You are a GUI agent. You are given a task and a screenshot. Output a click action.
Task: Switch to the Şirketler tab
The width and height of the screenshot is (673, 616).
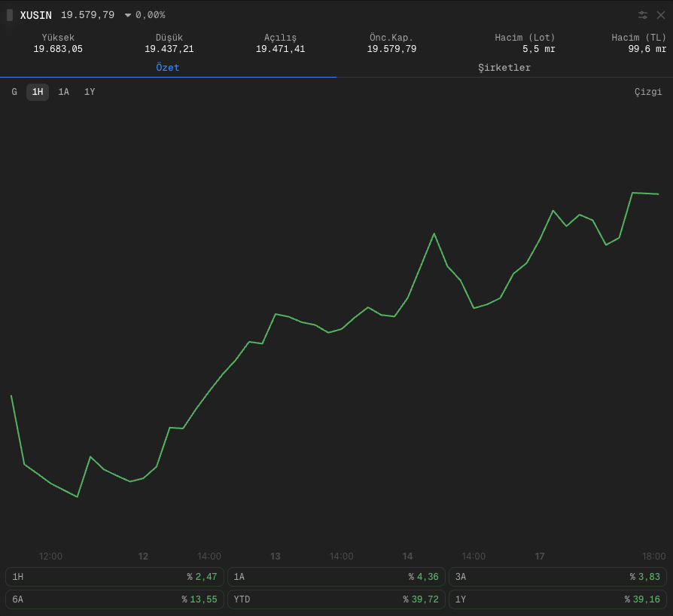pyautogui.click(x=504, y=68)
